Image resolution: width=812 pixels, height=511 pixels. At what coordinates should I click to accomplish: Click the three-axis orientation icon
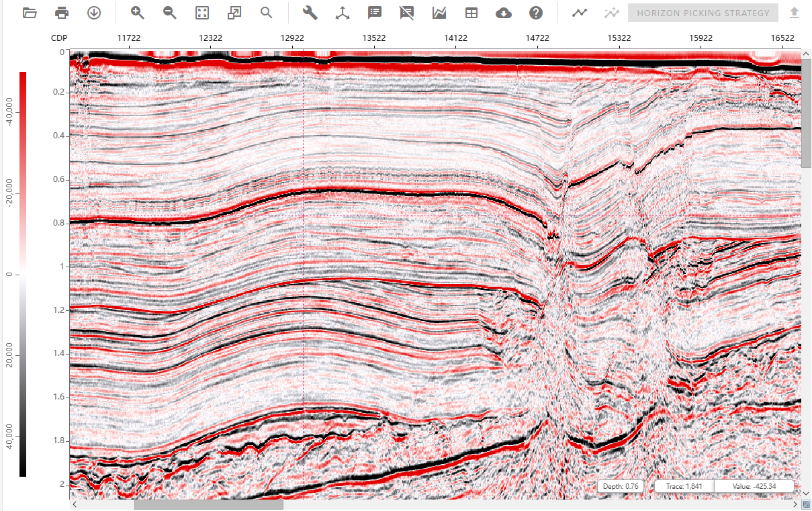tap(343, 13)
